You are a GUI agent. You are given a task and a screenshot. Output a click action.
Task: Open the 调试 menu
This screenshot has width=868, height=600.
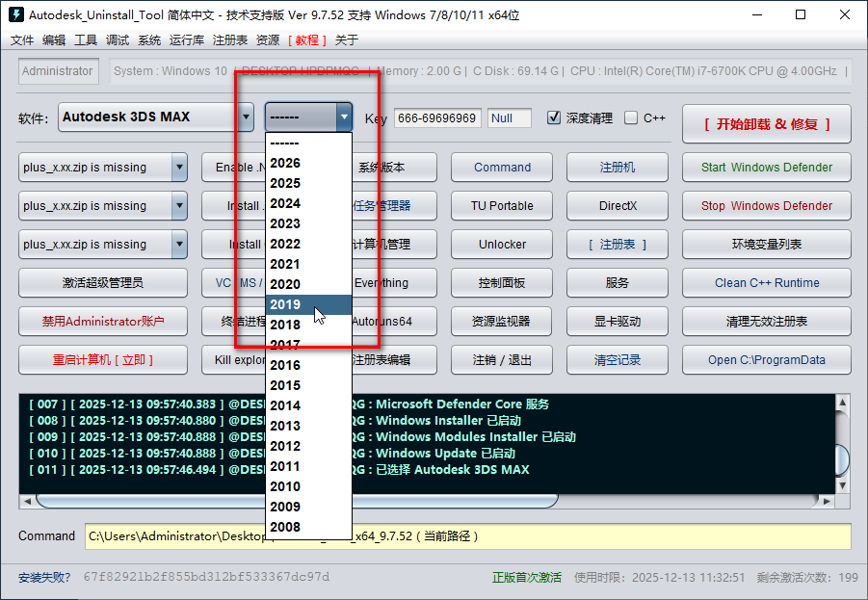[118, 39]
